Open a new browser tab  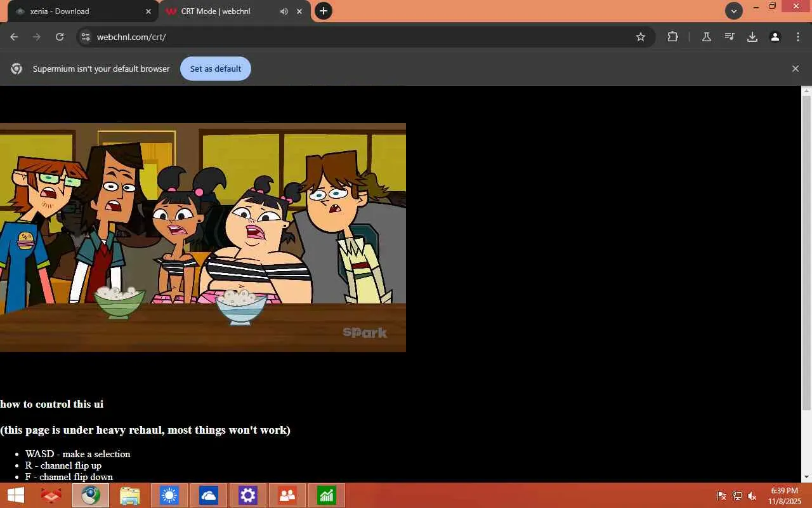(x=324, y=11)
